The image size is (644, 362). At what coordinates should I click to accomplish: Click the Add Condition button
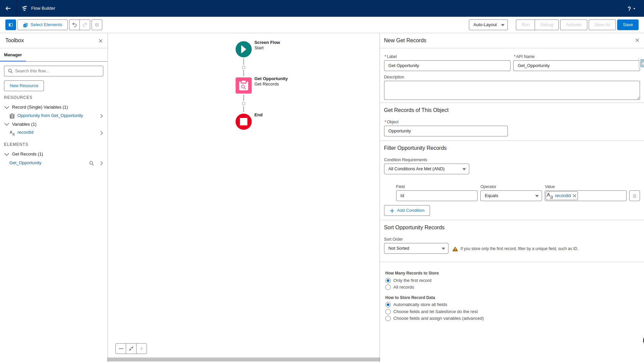(x=407, y=210)
